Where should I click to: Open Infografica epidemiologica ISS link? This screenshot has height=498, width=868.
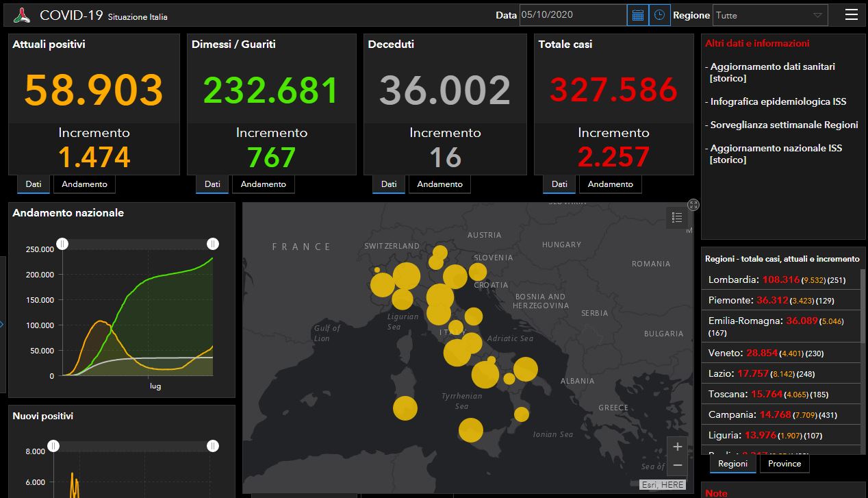(x=778, y=101)
